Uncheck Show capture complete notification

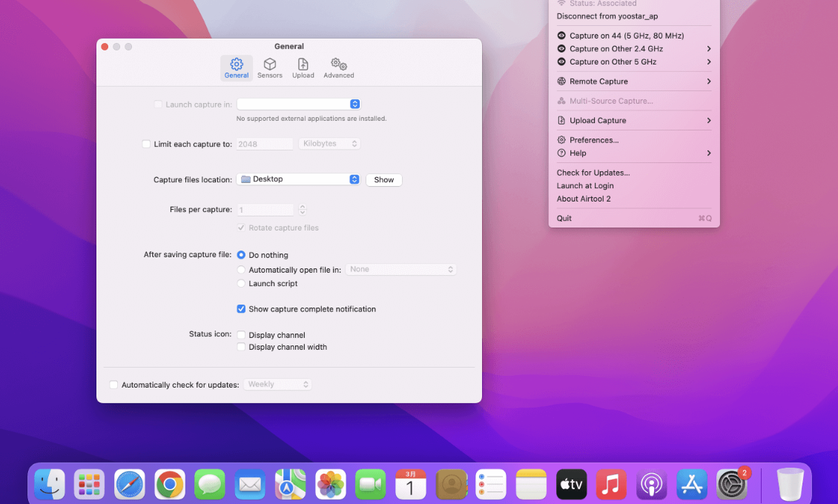click(x=241, y=309)
